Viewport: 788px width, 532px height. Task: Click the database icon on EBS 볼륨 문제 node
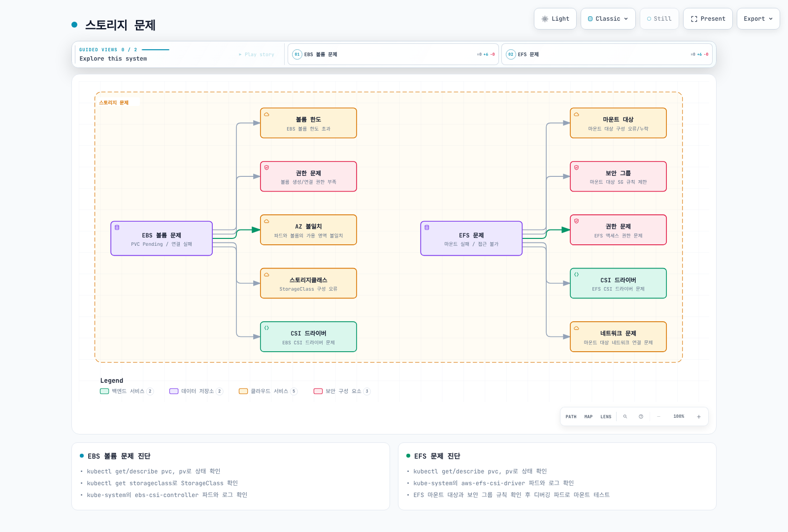tap(117, 228)
